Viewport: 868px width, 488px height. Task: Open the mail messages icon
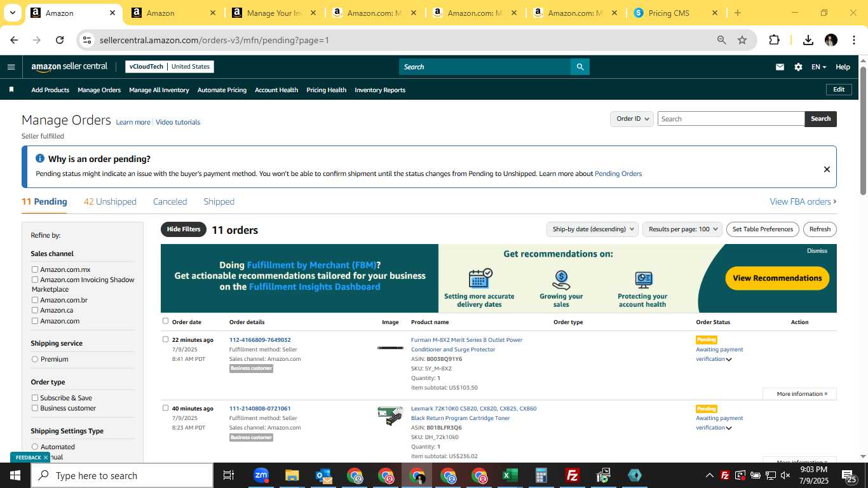click(780, 67)
